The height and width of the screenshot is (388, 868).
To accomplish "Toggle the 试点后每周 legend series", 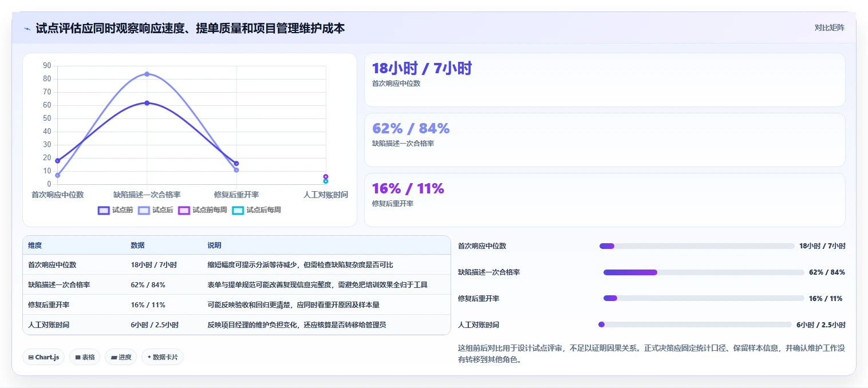I will click(257, 210).
